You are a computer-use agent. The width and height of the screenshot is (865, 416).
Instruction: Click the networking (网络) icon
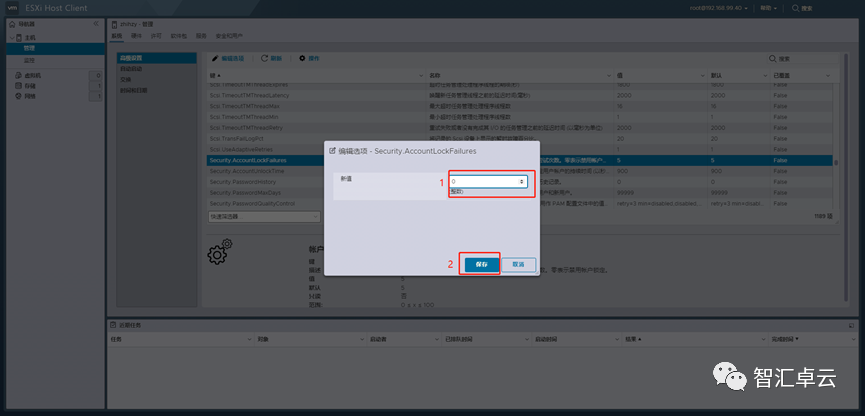18,96
